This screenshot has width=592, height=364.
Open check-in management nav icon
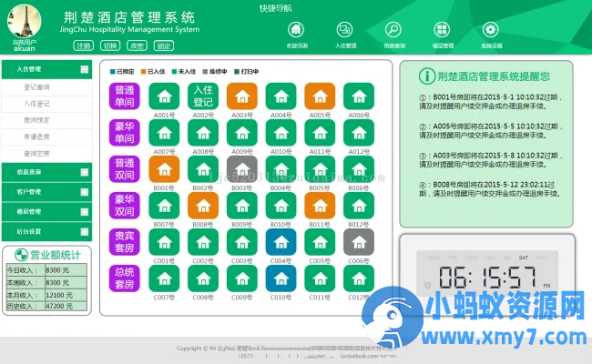tap(344, 29)
